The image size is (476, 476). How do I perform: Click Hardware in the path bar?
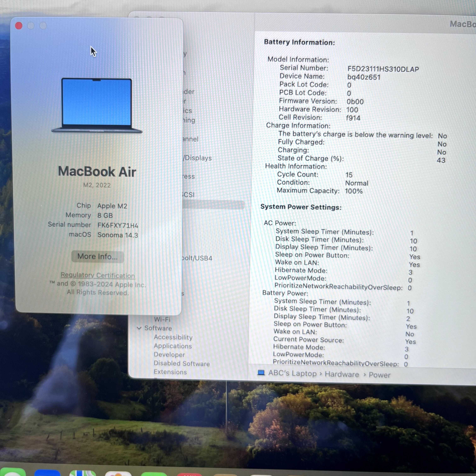tap(342, 374)
